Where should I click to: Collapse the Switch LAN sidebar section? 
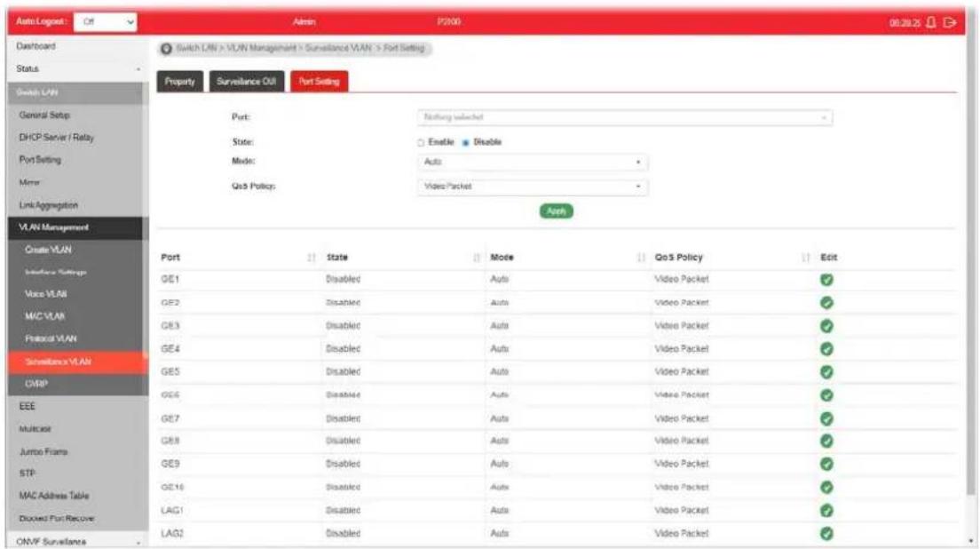coord(77,92)
